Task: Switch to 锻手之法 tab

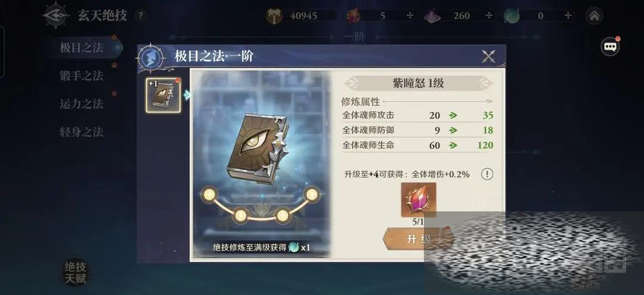Action: pos(82,76)
